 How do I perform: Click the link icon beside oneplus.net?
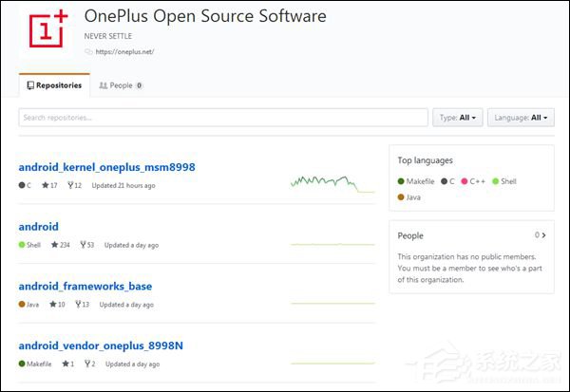pyautogui.click(x=88, y=52)
